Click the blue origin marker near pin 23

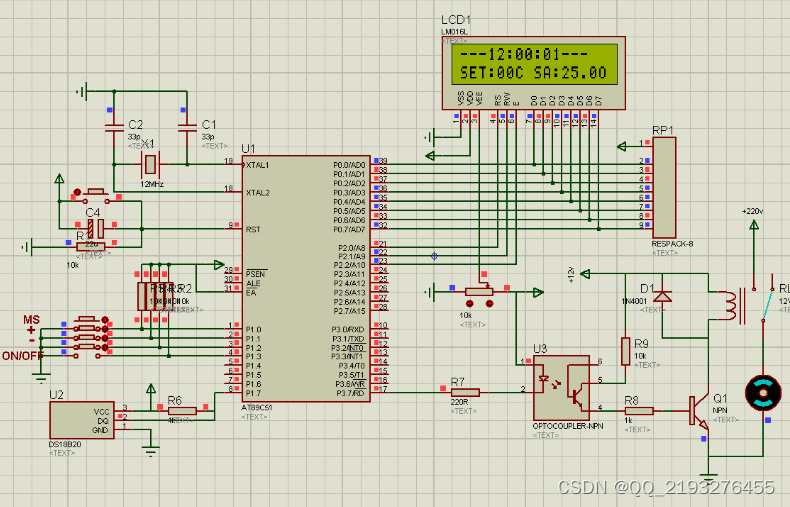click(x=434, y=256)
